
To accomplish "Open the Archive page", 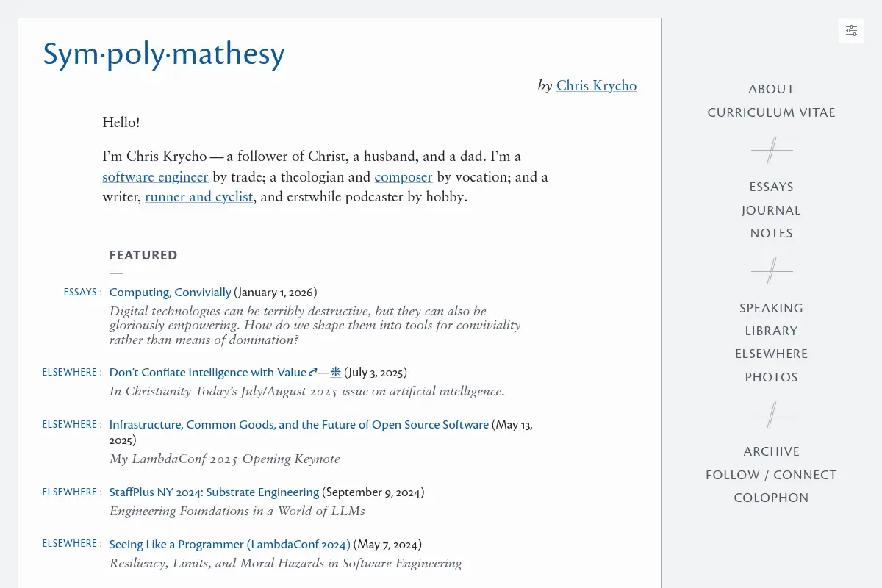I will (x=771, y=451).
